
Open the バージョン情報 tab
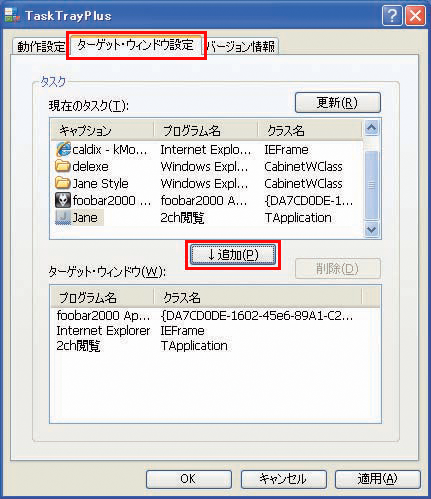pyautogui.click(x=241, y=46)
